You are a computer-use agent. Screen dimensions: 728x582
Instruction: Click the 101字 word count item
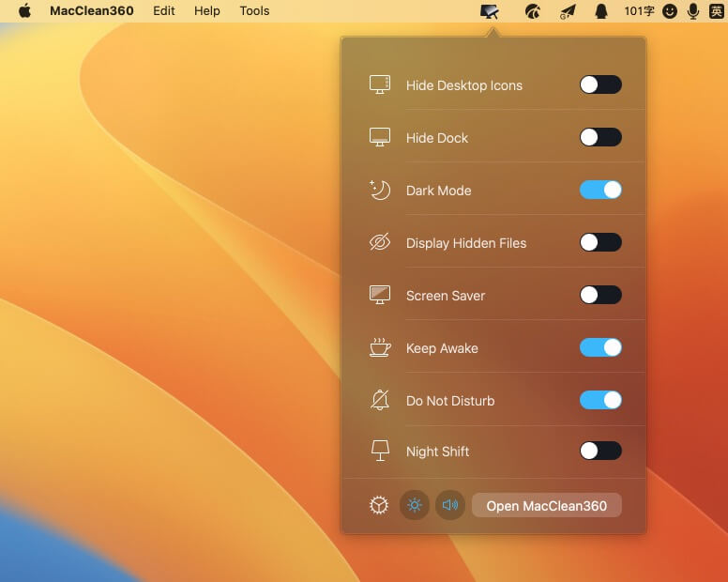[639, 10]
